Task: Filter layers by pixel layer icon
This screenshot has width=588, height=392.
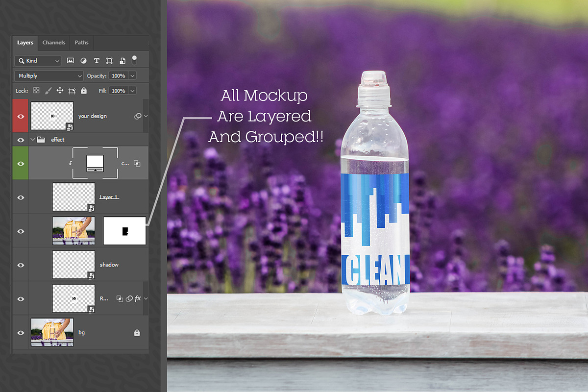Action: tap(71, 61)
